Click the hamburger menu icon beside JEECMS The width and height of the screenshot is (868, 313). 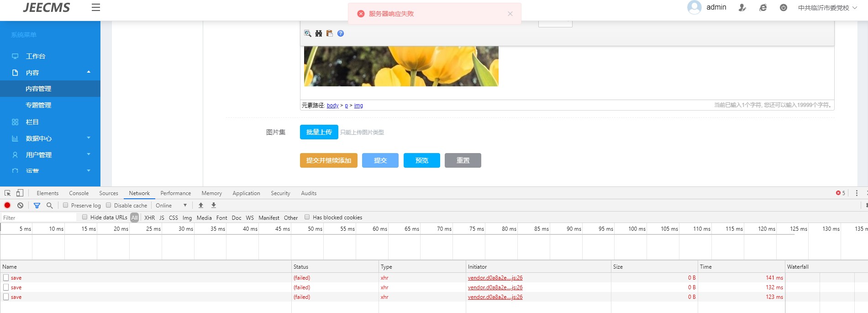(x=95, y=7)
